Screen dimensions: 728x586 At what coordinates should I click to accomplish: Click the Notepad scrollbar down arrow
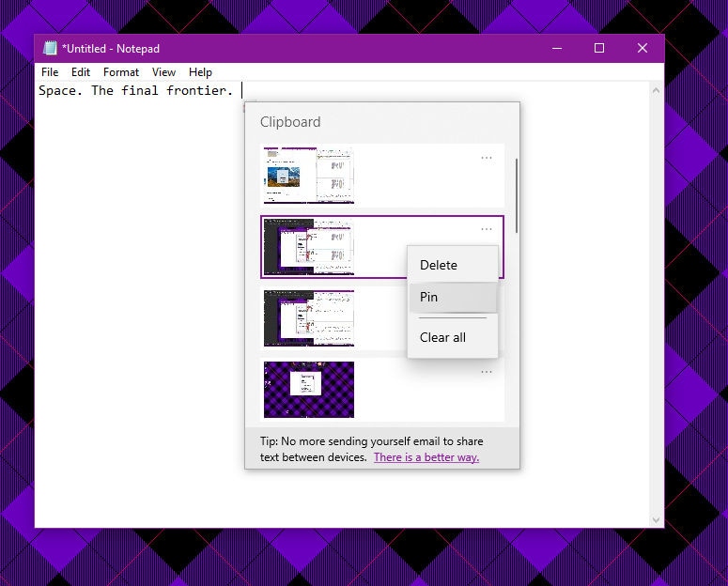[657, 519]
